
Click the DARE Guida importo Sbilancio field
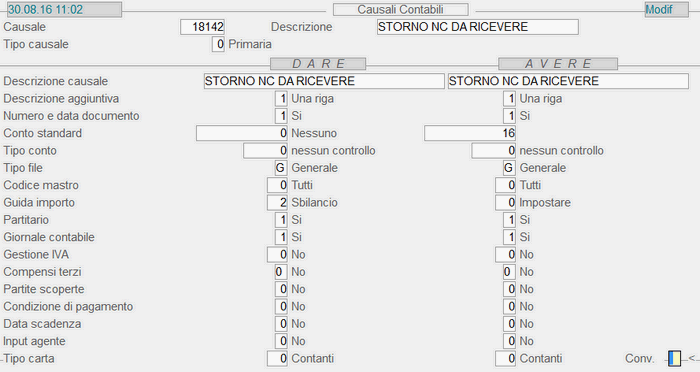[277, 202]
